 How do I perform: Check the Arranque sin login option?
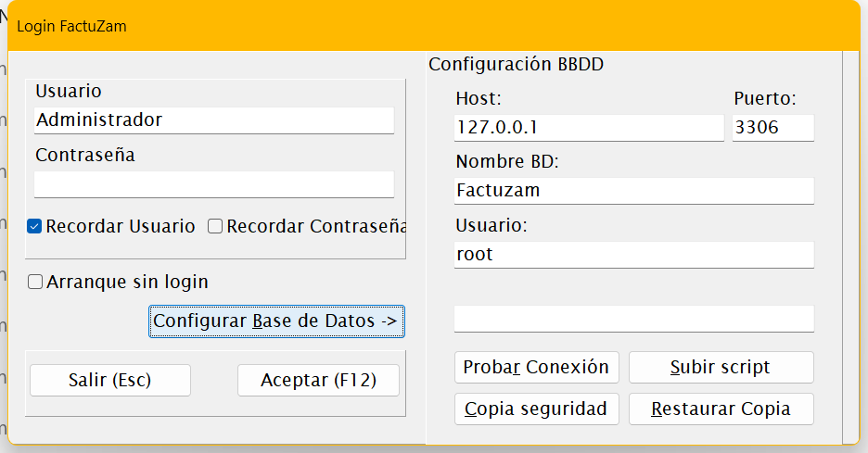click(35, 283)
